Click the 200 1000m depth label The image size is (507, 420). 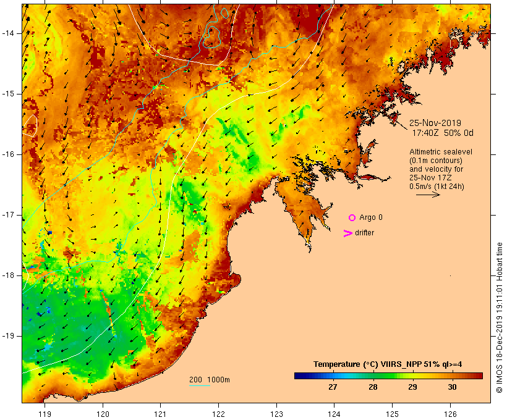tap(210, 380)
